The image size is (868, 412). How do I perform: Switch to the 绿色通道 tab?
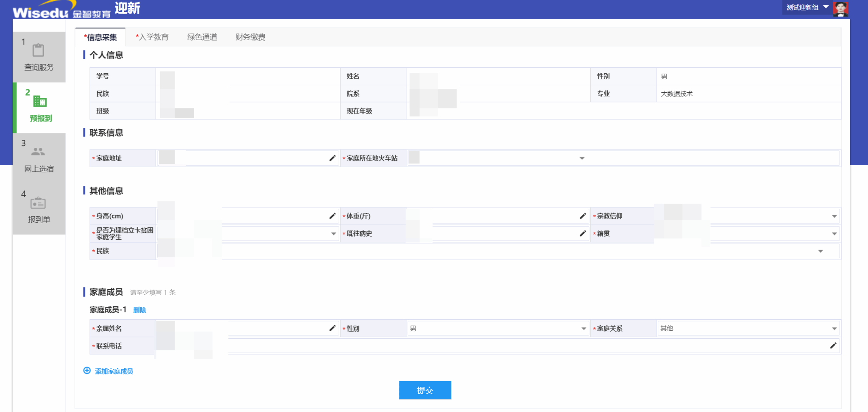tap(202, 37)
